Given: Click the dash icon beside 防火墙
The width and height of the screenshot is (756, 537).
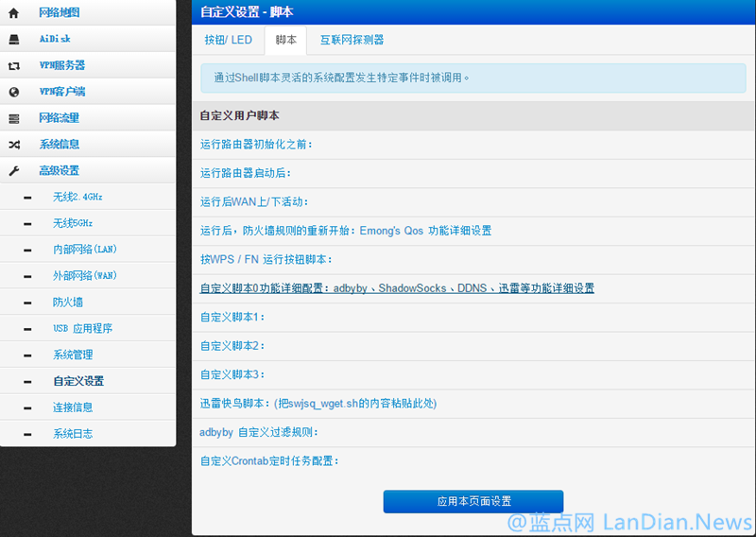Looking at the screenshot, I should pyautogui.click(x=27, y=303).
